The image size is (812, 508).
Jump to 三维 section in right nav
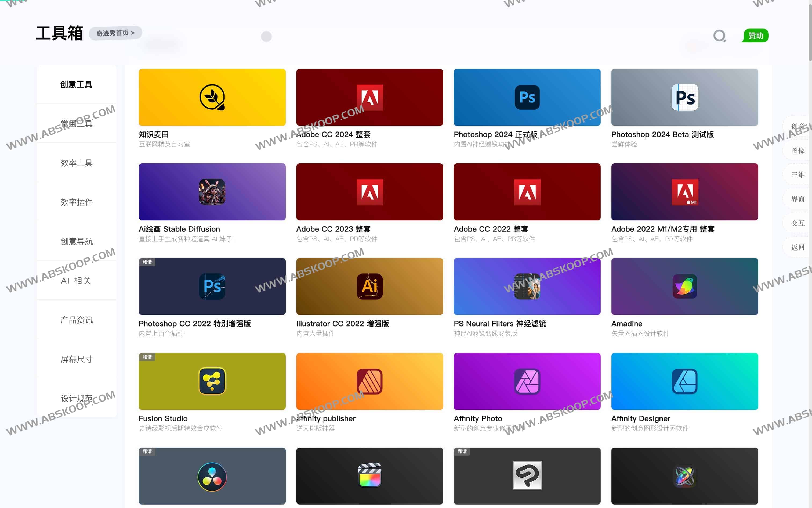coord(798,175)
